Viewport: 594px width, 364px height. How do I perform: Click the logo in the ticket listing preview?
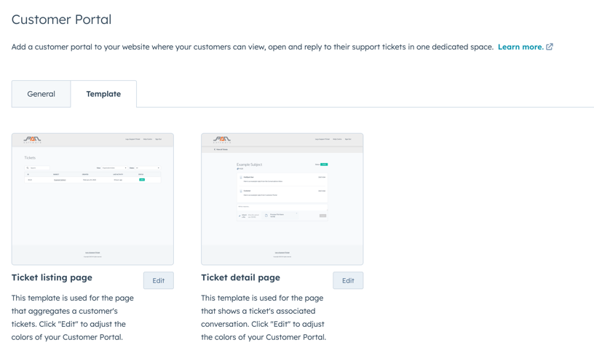[32, 140]
